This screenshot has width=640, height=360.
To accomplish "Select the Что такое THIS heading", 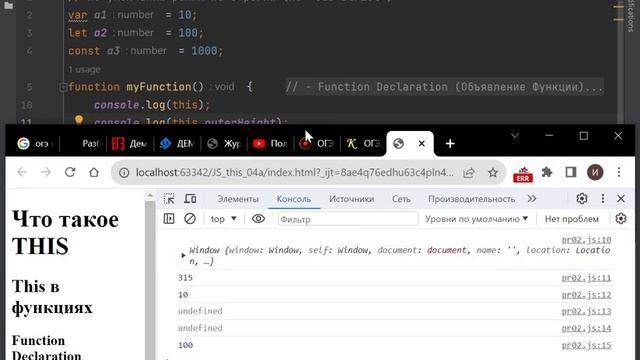I will [65, 233].
